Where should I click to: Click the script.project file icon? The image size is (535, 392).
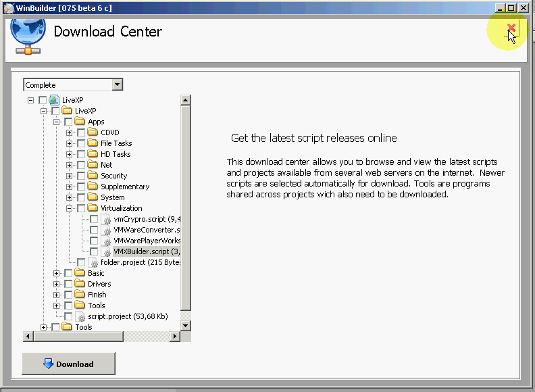pos(80,316)
